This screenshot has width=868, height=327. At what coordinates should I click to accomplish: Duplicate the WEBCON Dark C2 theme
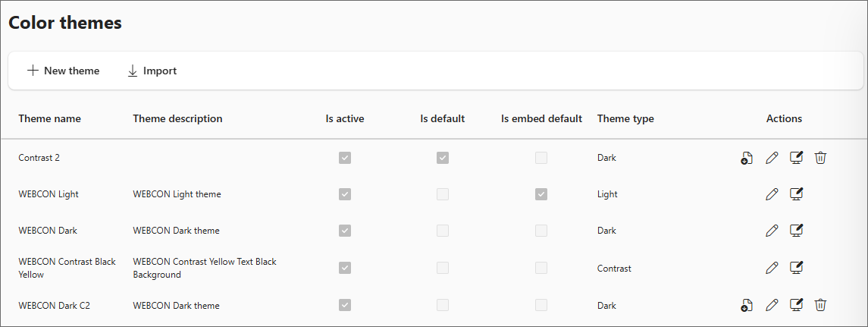pos(747,305)
